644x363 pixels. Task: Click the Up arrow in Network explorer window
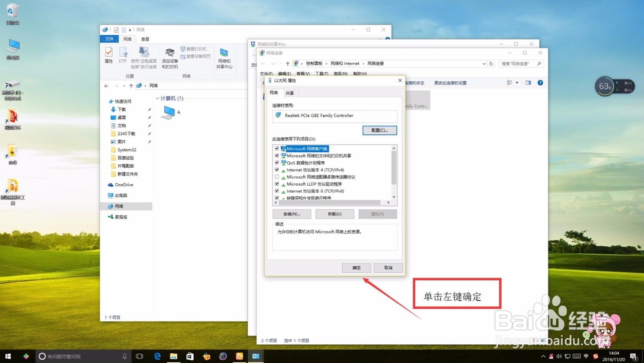tap(131, 86)
